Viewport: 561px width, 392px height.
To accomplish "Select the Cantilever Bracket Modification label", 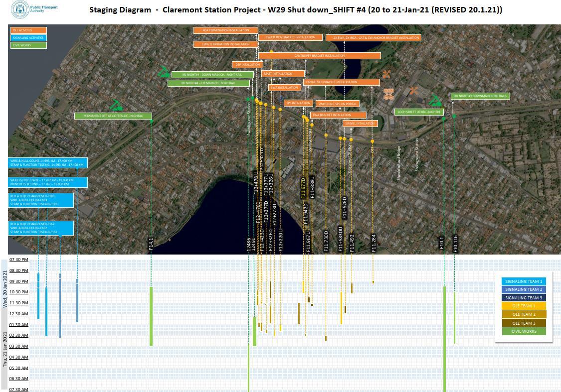I will 342,82.
